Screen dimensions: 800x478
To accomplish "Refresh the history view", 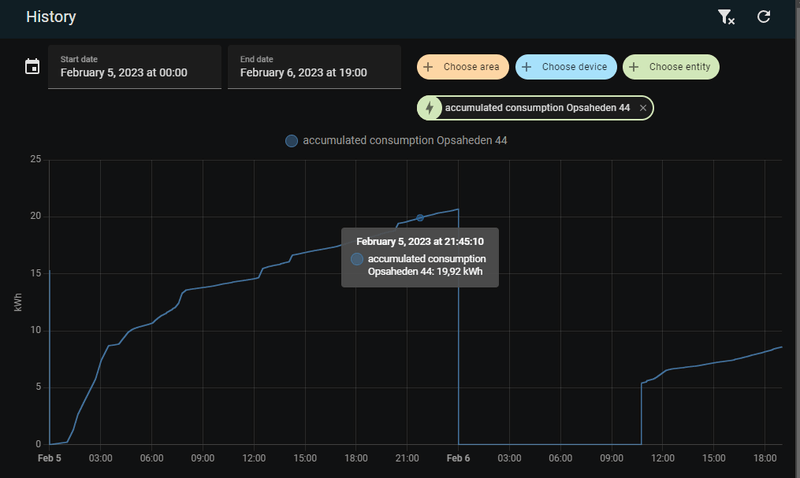I will click(764, 17).
